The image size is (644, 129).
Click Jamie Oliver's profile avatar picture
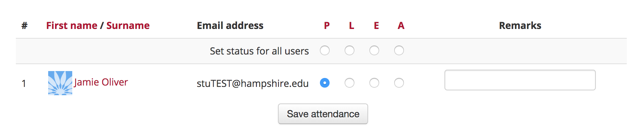[x=60, y=83]
